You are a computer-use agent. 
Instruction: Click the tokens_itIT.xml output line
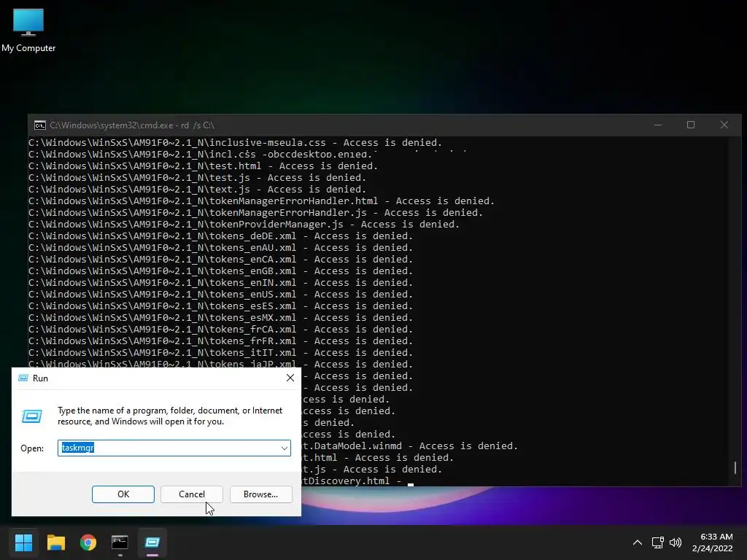[220, 353]
